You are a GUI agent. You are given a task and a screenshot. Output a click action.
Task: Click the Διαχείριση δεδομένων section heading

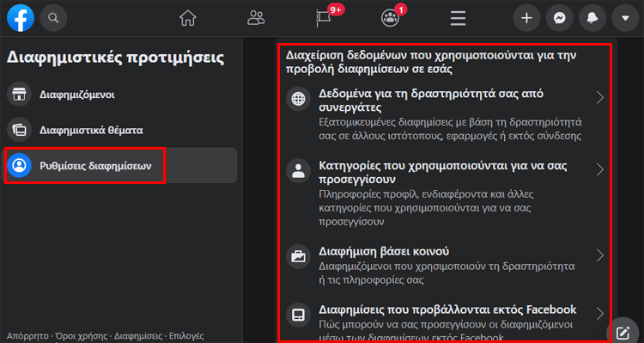click(x=431, y=62)
